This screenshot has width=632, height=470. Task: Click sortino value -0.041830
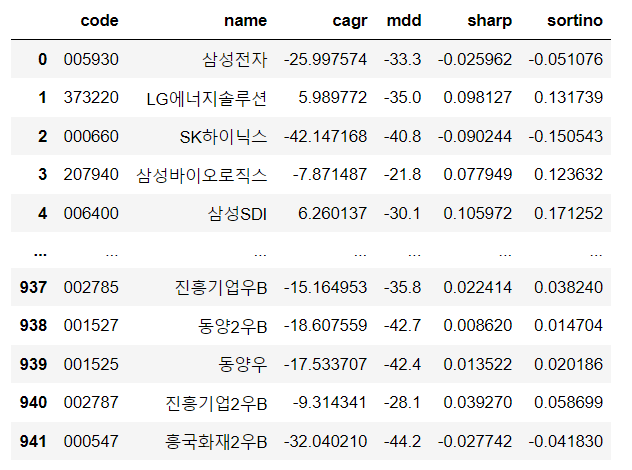565,441
